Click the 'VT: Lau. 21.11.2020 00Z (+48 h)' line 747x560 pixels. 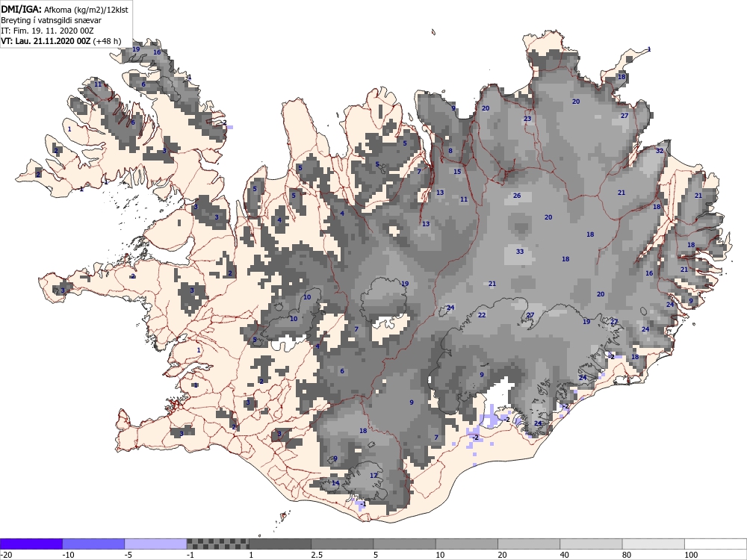click(61, 41)
